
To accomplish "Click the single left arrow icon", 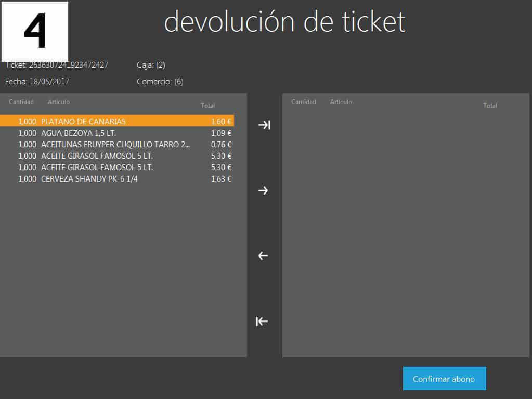I will tap(263, 256).
